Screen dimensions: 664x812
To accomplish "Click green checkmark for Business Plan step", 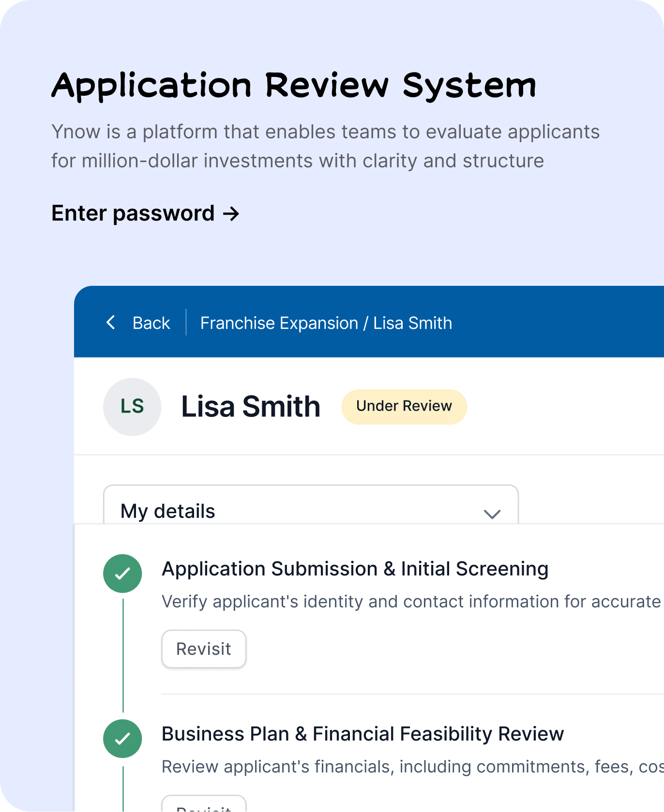I will [x=122, y=738].
